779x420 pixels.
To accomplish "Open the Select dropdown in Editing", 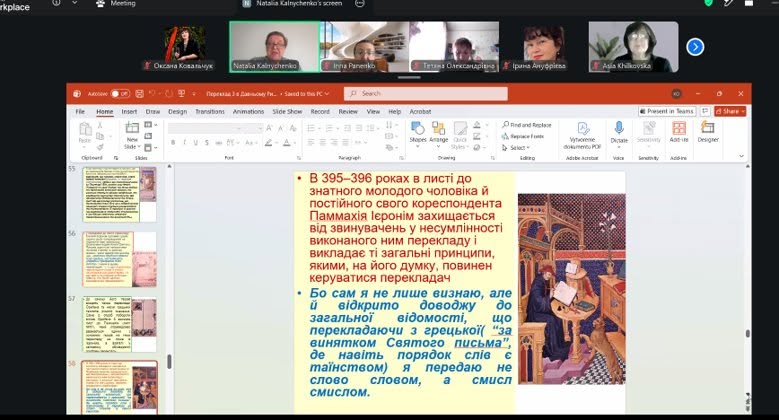I will [x=516, y=148].
